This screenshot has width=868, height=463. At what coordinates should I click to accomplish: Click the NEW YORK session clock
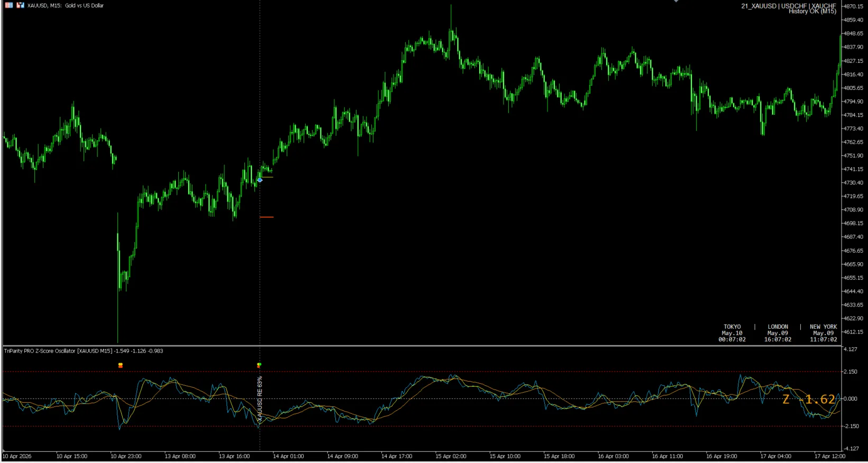click(x=823, y=333)
